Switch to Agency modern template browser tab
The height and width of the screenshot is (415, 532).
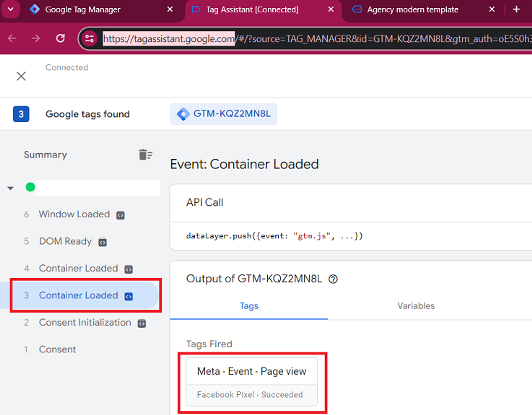point(412,9)
